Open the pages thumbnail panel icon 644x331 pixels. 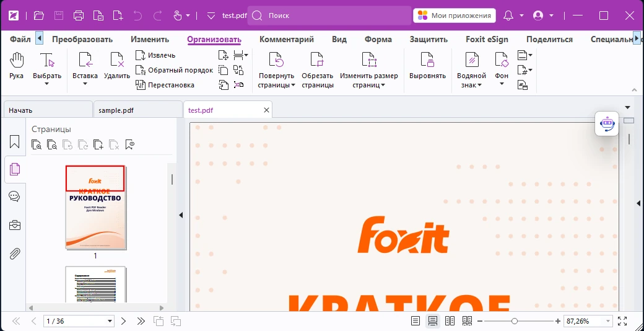pos(14,169)
